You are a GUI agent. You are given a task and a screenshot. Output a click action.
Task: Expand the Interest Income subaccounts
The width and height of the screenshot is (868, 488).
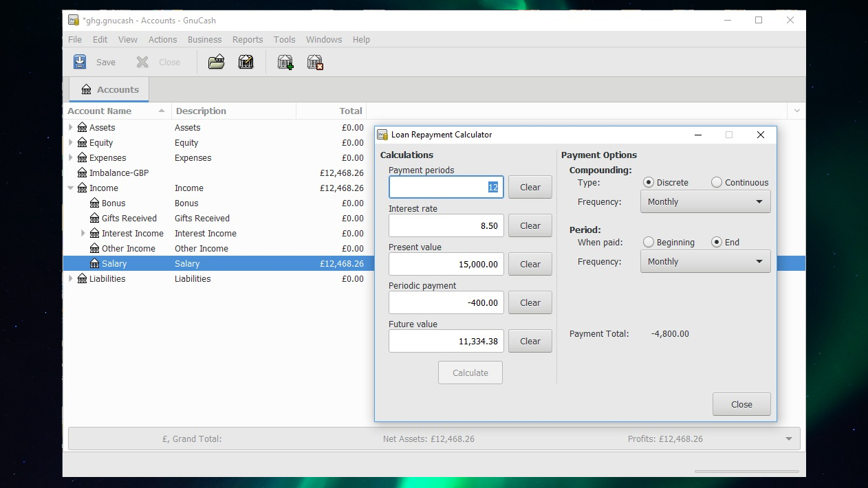coord(83,233)
